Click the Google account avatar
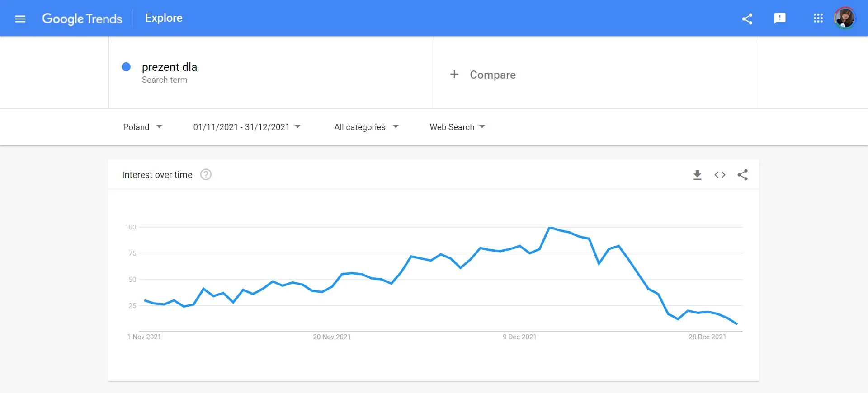This screenshot has width=868, height=393. coord(844,19)
